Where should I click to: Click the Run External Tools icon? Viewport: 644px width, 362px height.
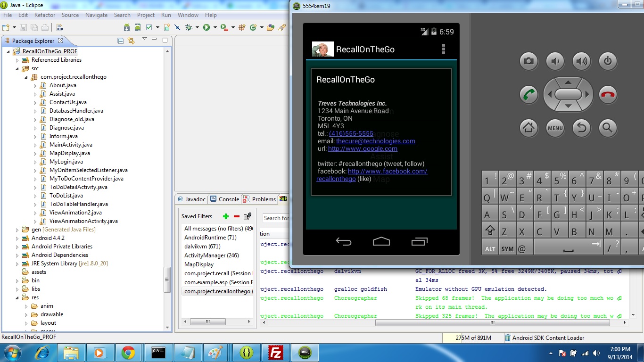(x=224, y=28)
